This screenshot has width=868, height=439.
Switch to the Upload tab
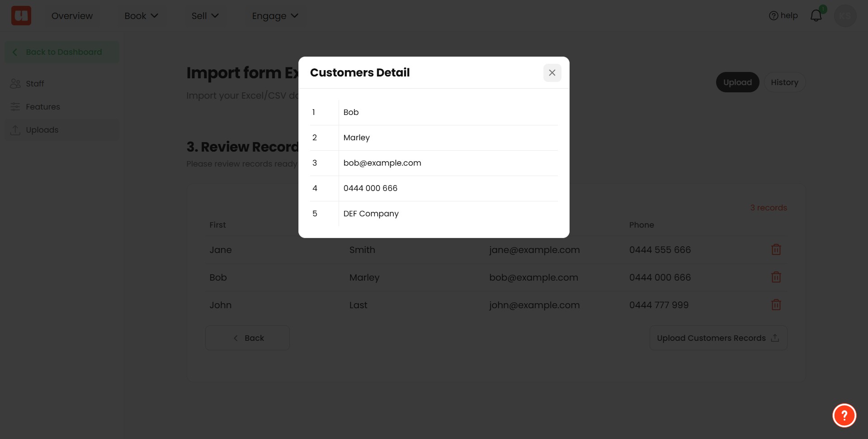tap(737, 82)
